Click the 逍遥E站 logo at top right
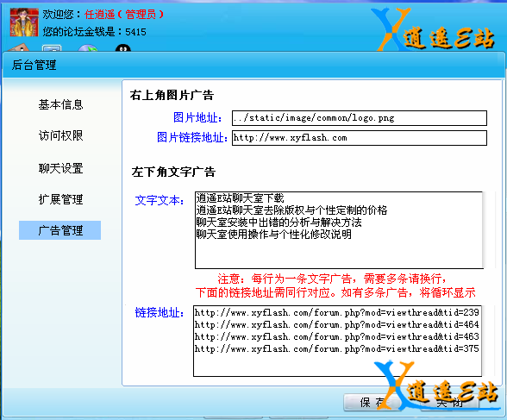Viewport: 507px width, 420px height. pyautogui.click(x=433, y=29)
